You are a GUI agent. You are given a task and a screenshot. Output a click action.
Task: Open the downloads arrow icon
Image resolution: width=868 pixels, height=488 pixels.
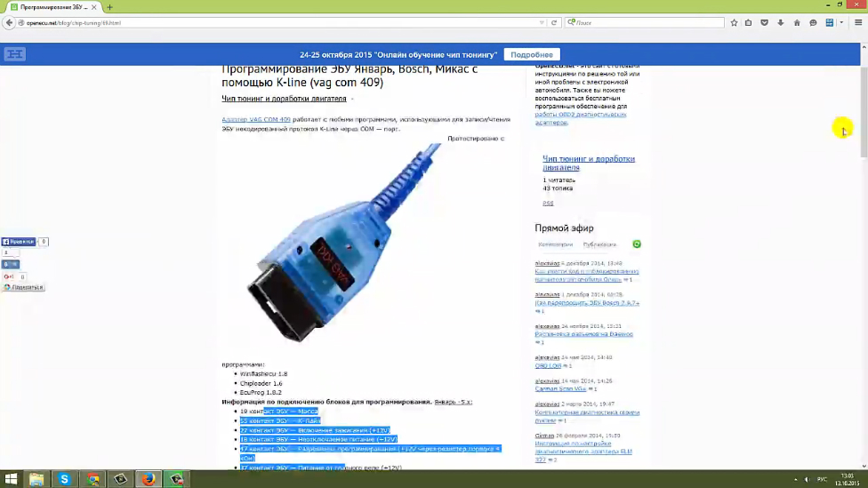(781, 23)
